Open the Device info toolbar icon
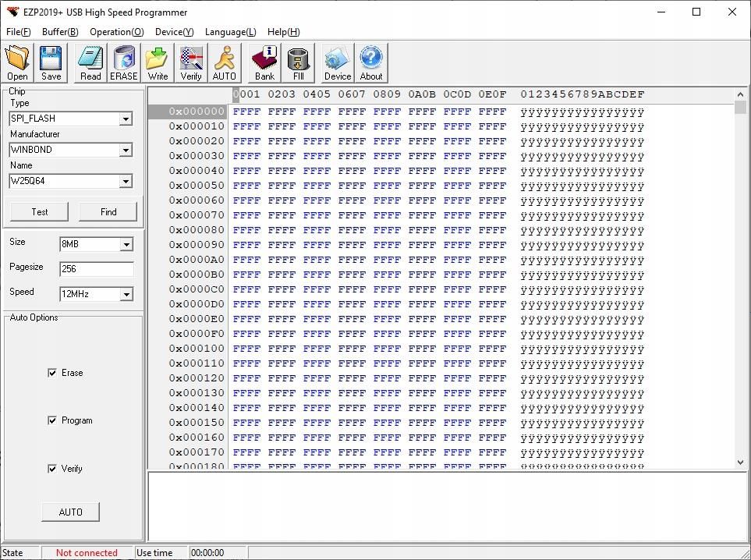The height and width of the screenshot is (560, 751). point(337,63)
